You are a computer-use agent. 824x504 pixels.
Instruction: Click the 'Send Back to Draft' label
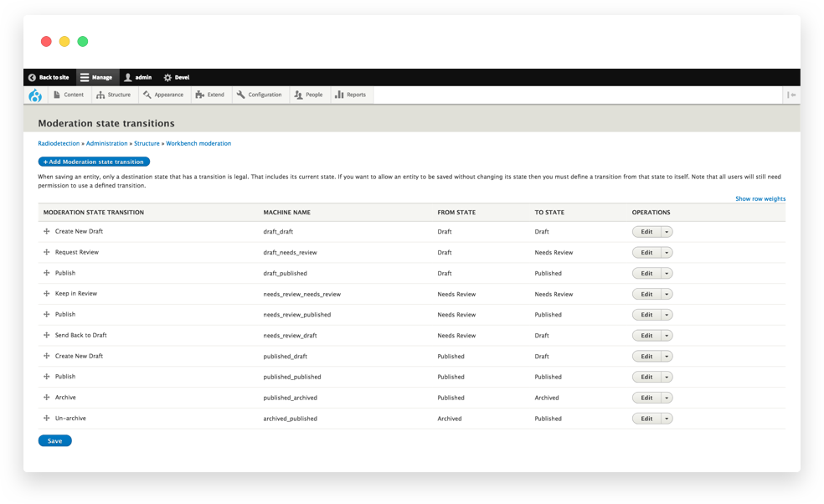[81, 335]
